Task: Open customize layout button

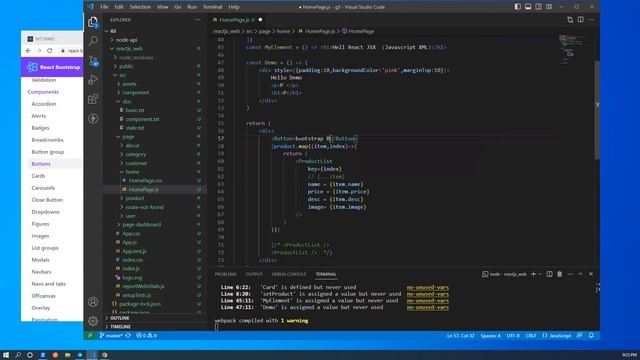Action: [549, 7]
